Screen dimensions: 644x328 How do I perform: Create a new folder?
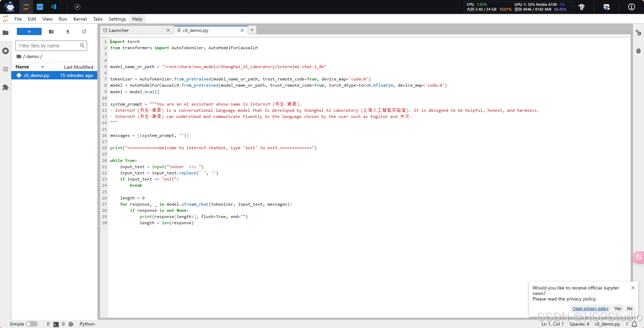(51, 32)
